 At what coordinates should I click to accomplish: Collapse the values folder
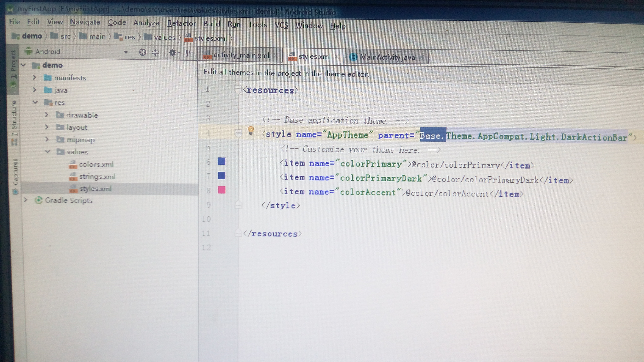pyautogui.click(x=47, y=151)
